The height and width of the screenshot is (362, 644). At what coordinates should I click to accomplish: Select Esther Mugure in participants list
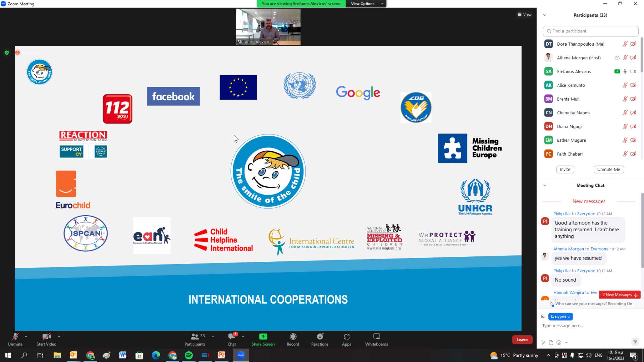click(590, 140)
